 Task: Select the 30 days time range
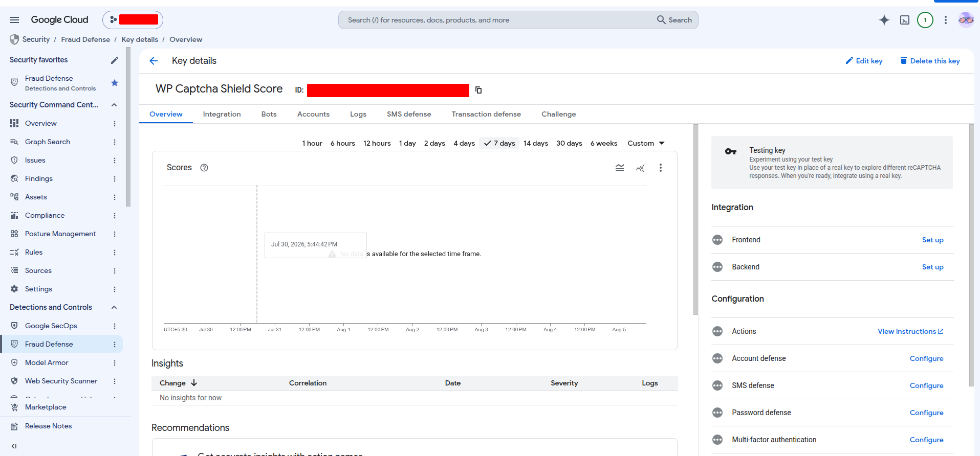[569, 143]
